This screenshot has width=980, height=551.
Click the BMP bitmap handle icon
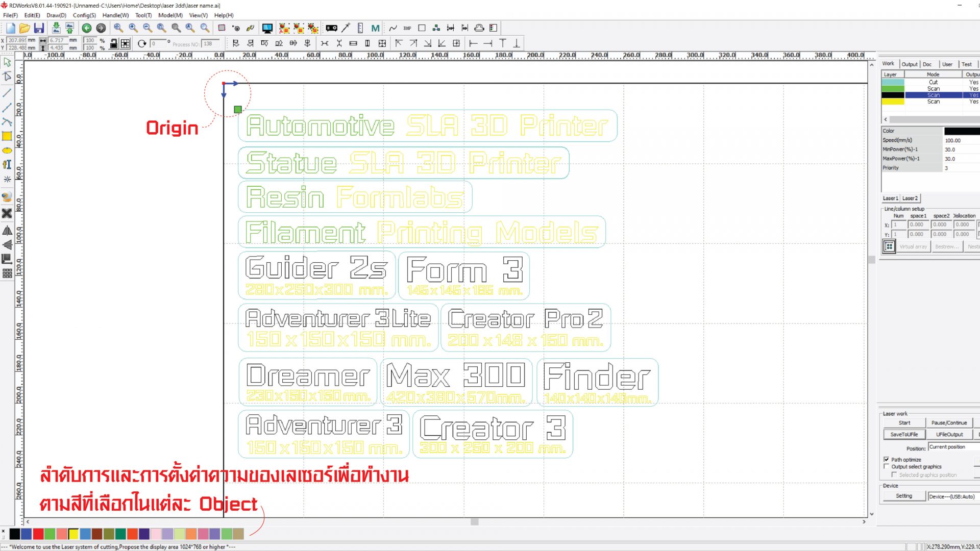(x=407, y=28)
